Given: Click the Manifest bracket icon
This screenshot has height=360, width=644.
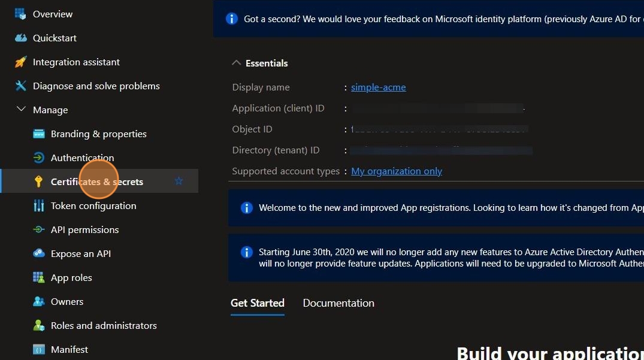Looking at the screenshot, I should 38,349.
